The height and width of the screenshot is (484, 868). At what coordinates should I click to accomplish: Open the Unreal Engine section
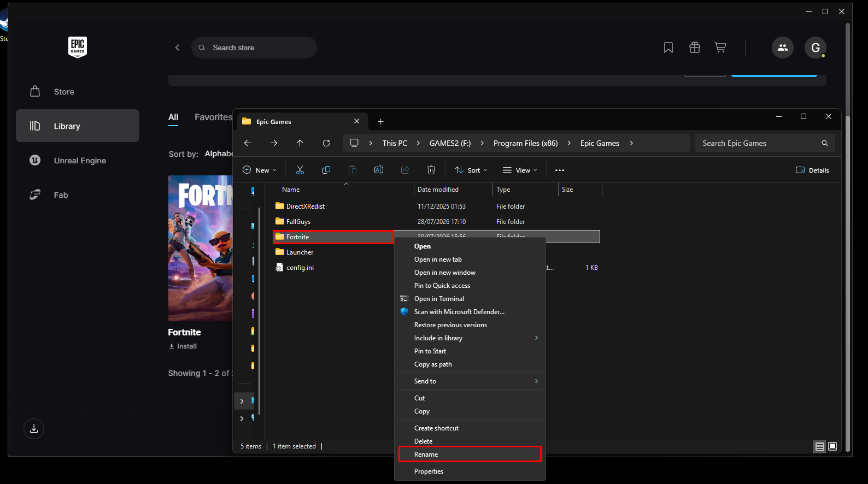[x=78, y=160]
